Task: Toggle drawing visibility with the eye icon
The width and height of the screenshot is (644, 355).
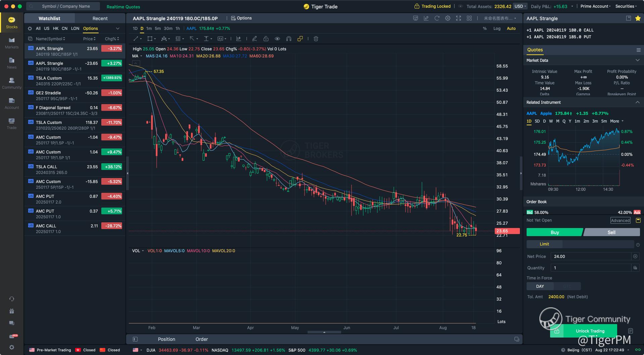Action: [277, 39]
